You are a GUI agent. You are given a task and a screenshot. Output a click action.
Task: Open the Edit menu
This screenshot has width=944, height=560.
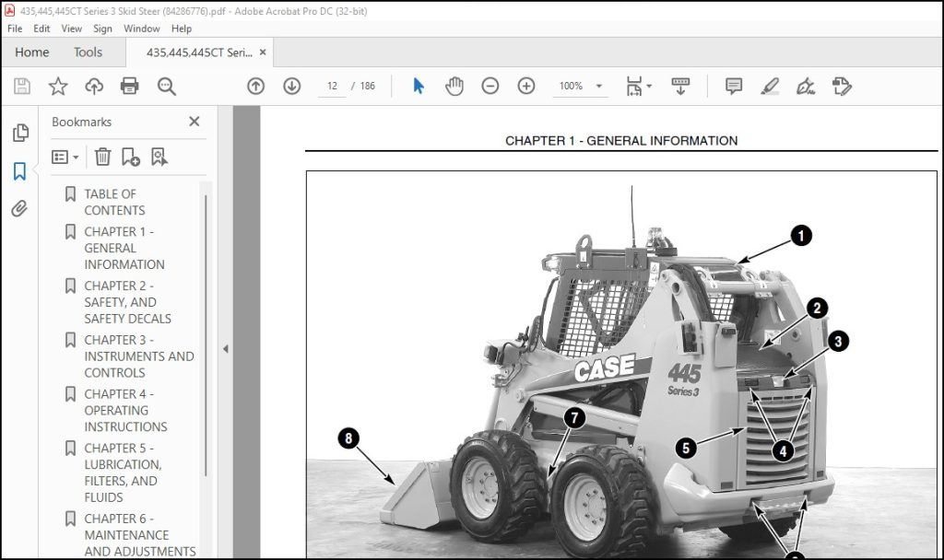point(41,29)
